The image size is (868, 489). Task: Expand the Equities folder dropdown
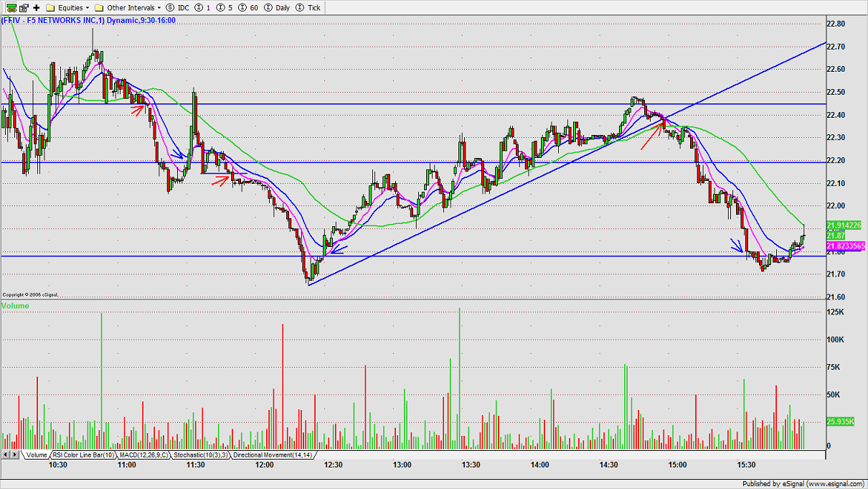click(x=67, y=8)
